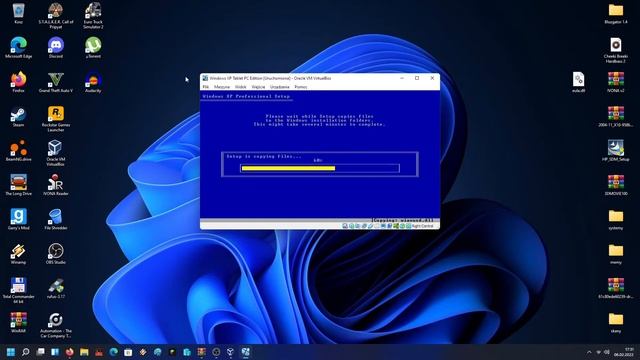
Task: Select the Microsoft Edge desktop icon
Action: click(18, 47)
